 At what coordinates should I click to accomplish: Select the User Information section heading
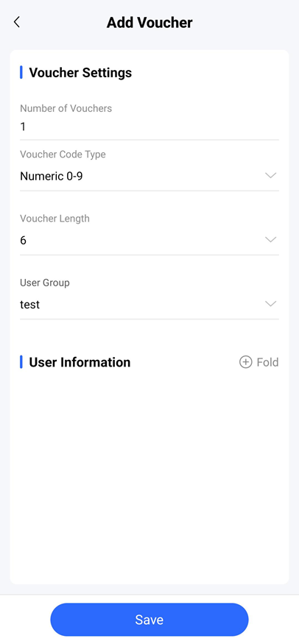[80, 362]
